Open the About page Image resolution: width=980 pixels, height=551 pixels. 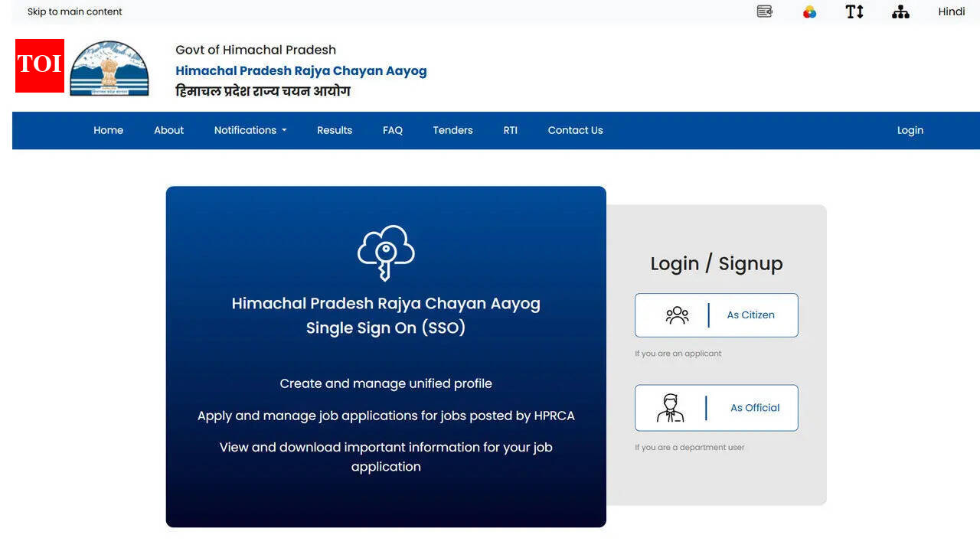(169, 130)
